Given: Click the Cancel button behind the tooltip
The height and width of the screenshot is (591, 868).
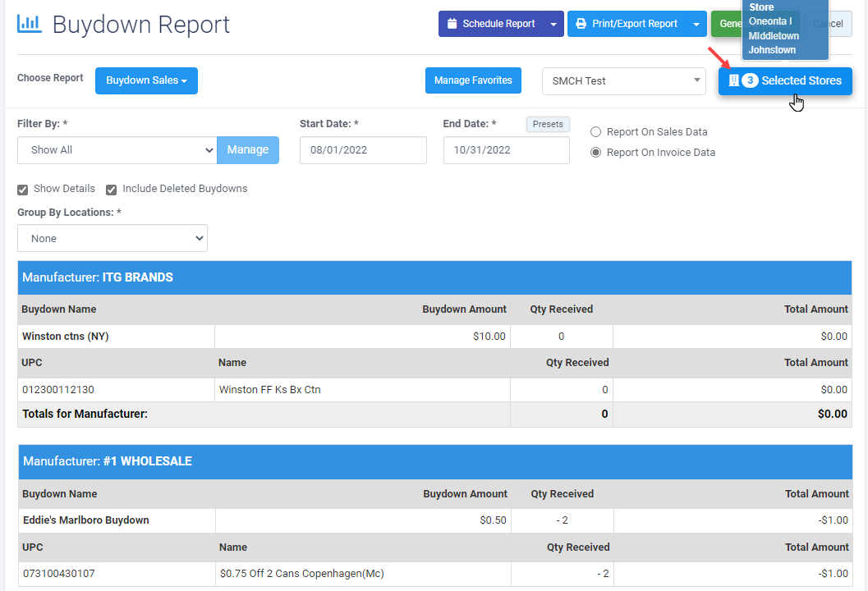Looking at the screenshot, I should 830,24.
